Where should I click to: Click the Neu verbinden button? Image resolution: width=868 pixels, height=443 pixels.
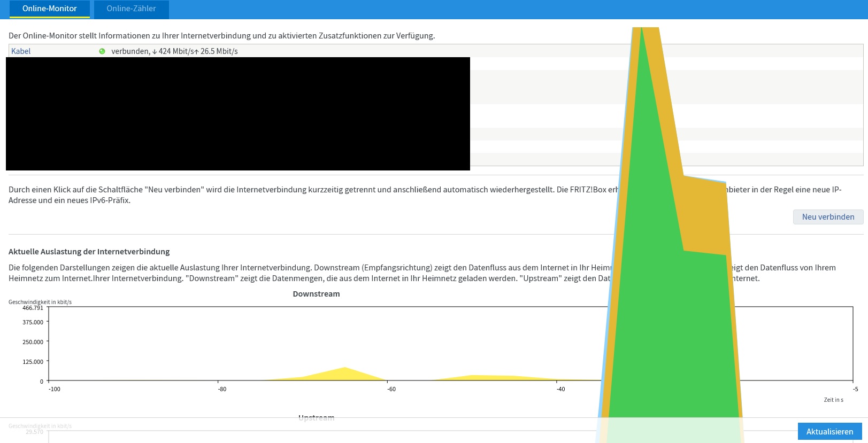[x=828, y=217]
